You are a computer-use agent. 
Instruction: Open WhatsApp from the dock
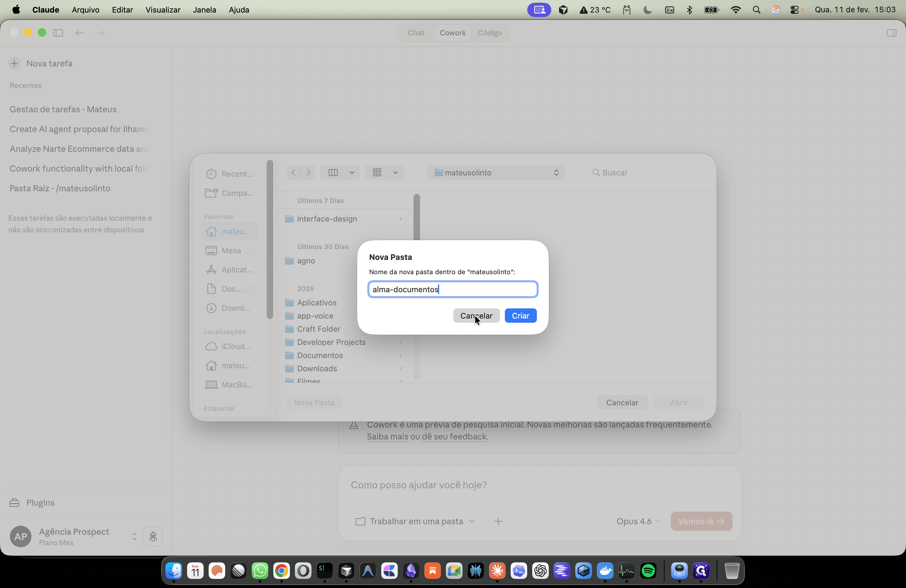click(x=260, y=571)
